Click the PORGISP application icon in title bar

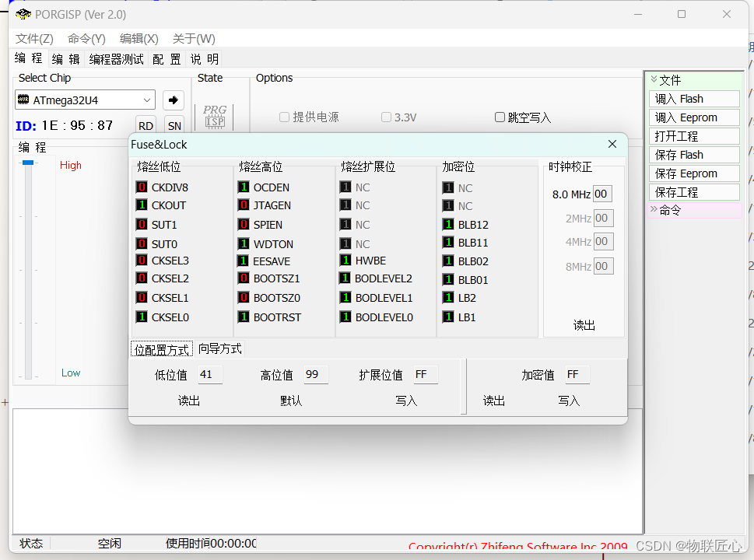(21, 14)
